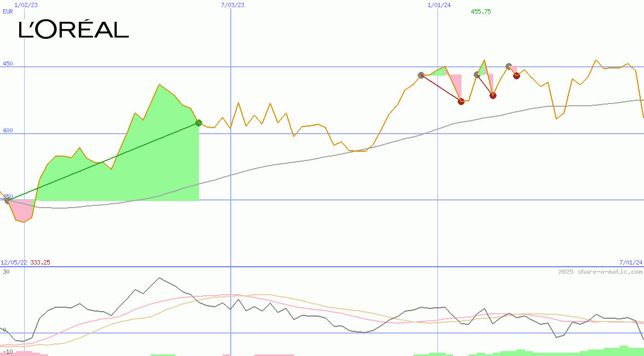Click the first red marker dot after 1/01/24
The image size is (644, 356).
(x=461, y=101)
